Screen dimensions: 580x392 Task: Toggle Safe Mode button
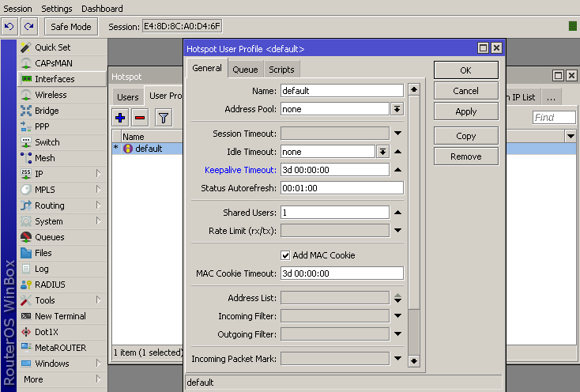tap(71, 27)
